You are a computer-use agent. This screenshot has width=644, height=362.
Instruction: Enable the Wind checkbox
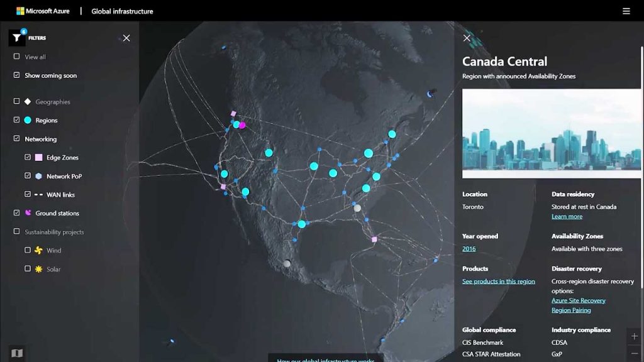(28, 250)
